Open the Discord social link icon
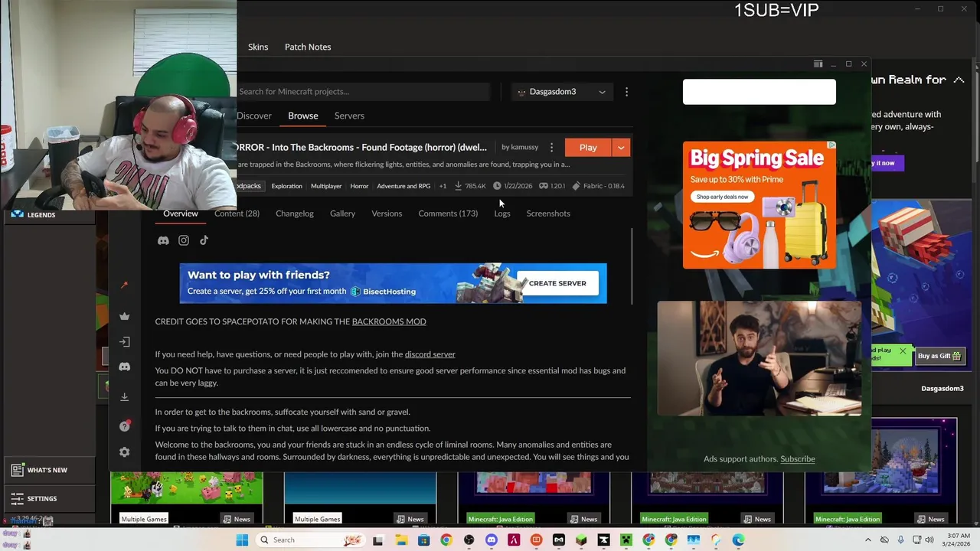The width and height of the screenshot is (980, 551). point(163,240)
